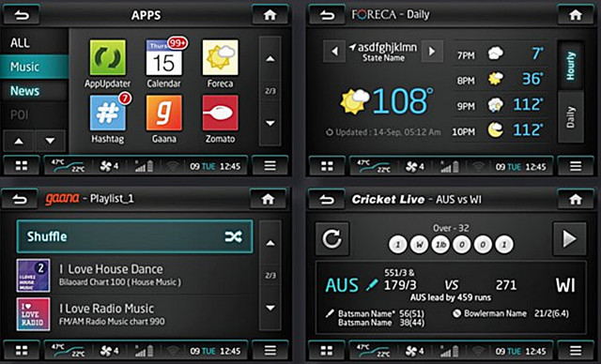Select the Music apps category
Screen dimensions: 601x364
coord(35,67)
